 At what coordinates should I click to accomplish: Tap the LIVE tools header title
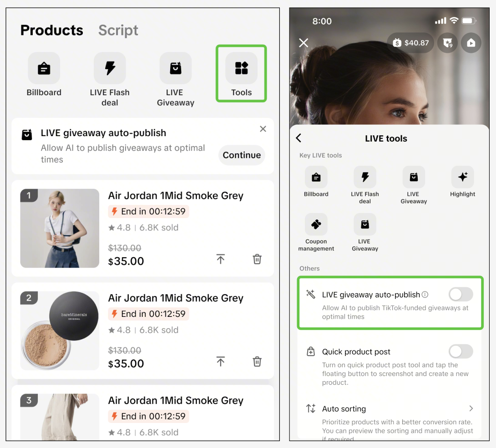pyautogui.click(x=386, y=138)
